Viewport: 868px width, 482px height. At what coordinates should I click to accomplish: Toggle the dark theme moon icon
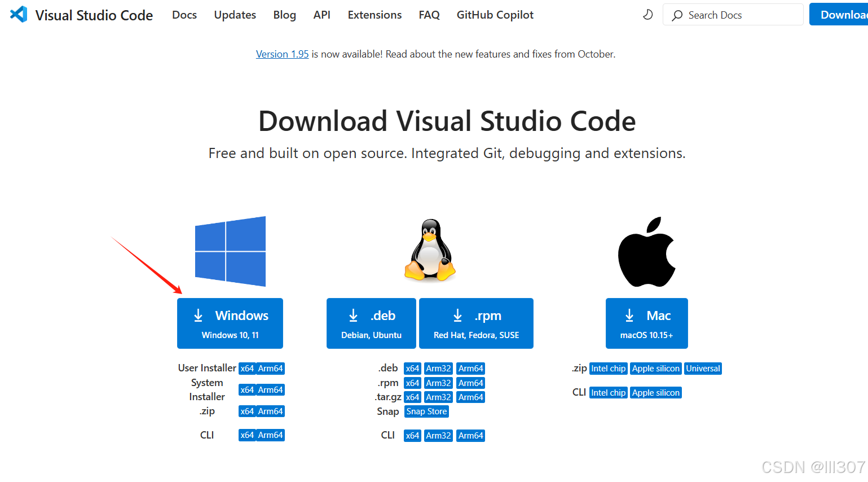[648, 15]
